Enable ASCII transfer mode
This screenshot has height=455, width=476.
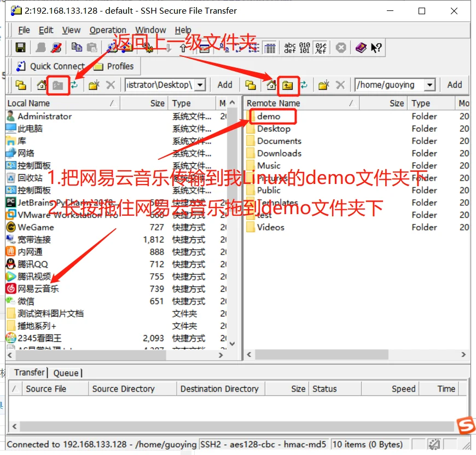click(289, 48)
